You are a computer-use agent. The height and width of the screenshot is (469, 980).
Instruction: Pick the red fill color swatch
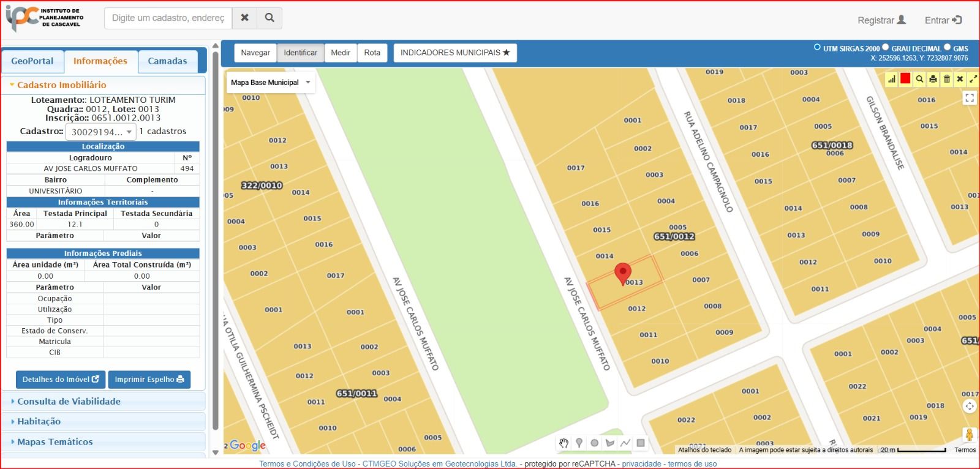[905, 78]
